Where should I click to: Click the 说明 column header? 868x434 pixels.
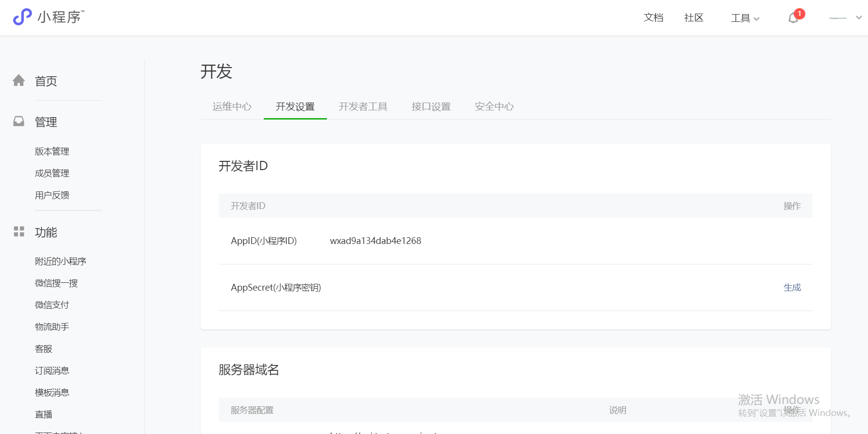[618, 410]
